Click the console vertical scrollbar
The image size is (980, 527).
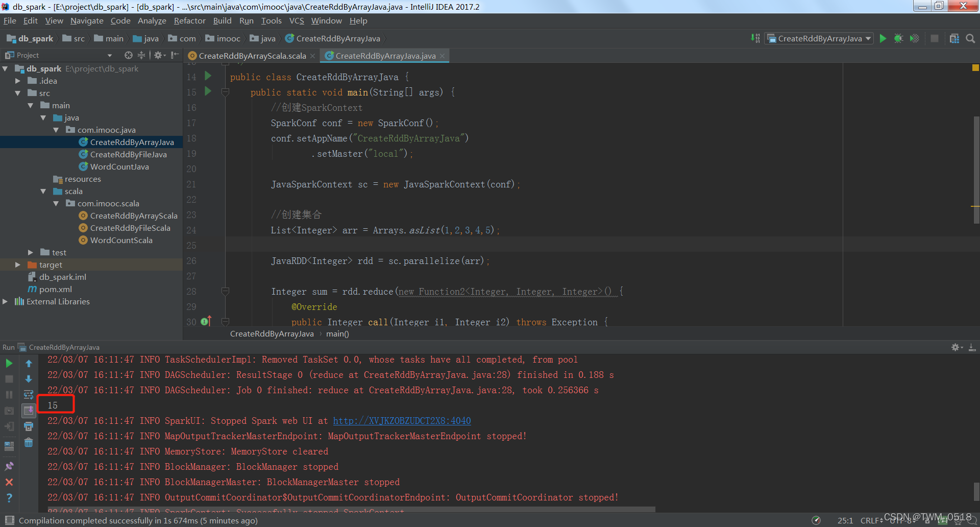976,491
